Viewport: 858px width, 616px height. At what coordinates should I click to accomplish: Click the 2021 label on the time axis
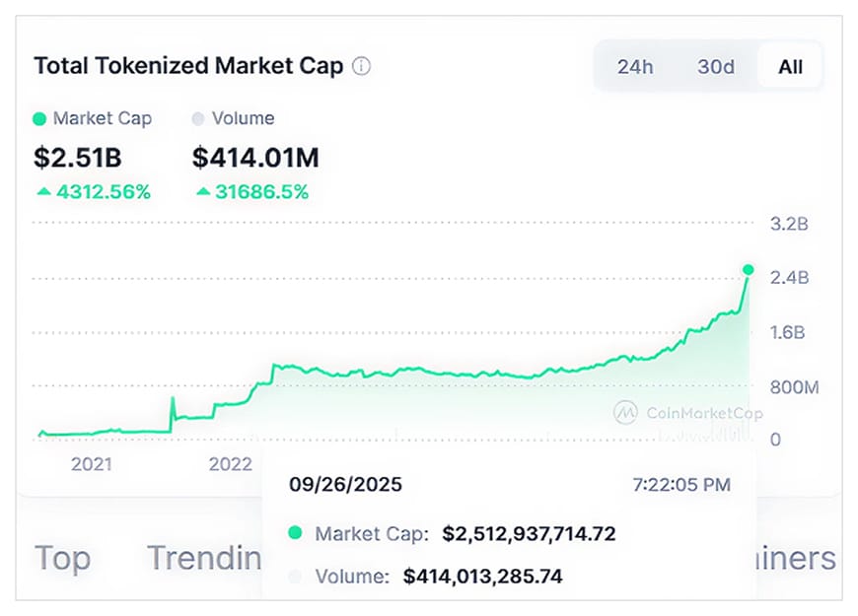tap(92, 464)
